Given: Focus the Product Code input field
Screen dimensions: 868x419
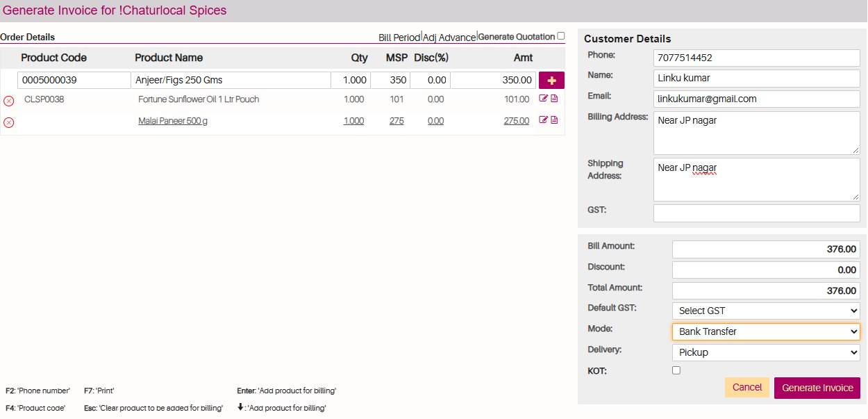Looking at the screenshot, I should click(74, 80).
